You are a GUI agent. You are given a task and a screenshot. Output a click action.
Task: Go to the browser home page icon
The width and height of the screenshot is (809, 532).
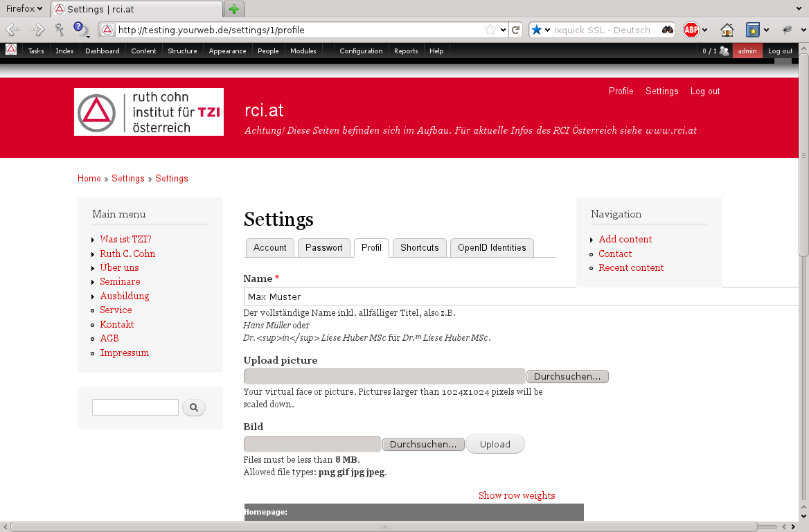point(727,30)
